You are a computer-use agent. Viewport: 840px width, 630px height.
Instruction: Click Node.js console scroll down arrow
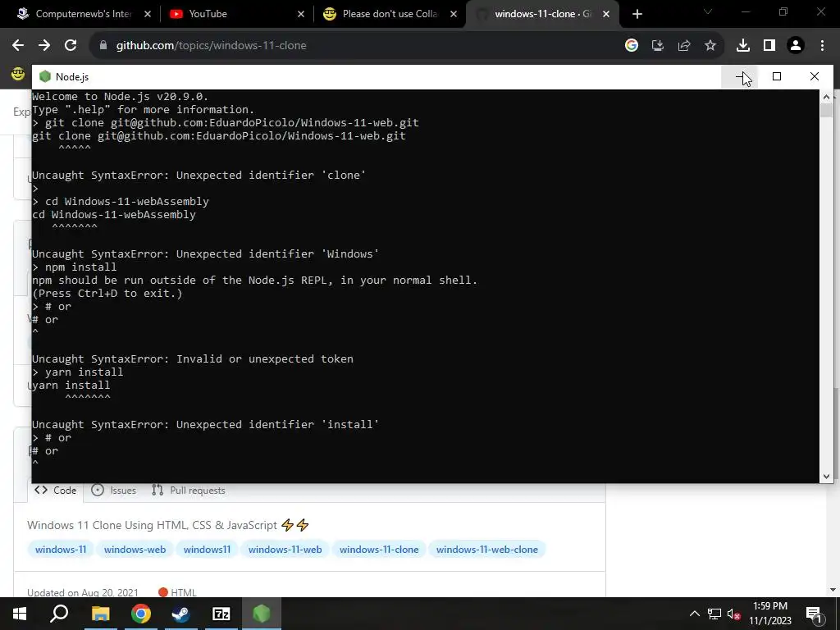point(826,477)
